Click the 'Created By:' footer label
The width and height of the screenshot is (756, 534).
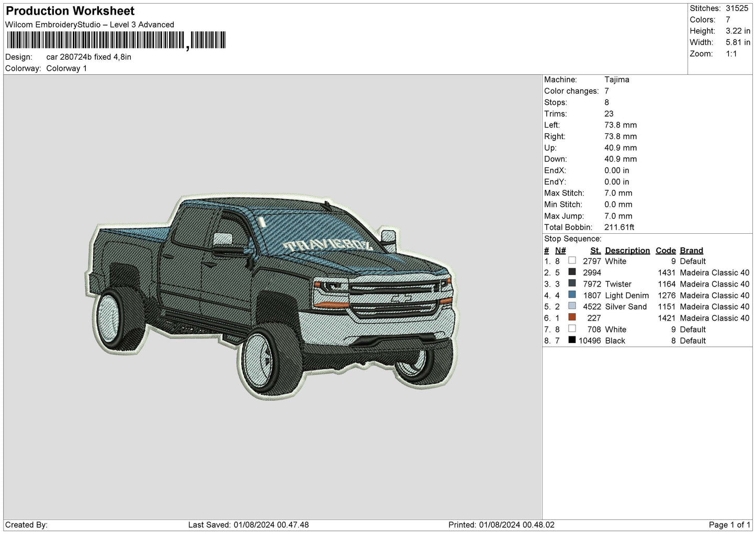pos(26,525)
